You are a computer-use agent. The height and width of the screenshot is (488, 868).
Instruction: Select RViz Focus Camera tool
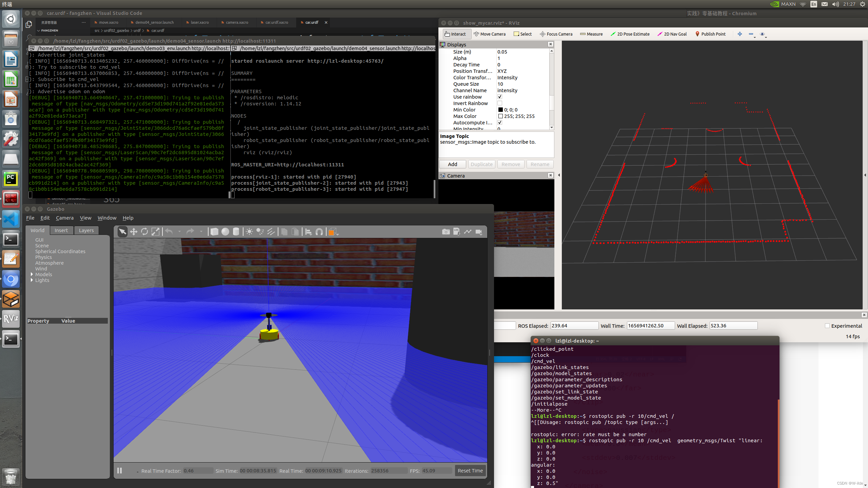[x=556, y=34]
